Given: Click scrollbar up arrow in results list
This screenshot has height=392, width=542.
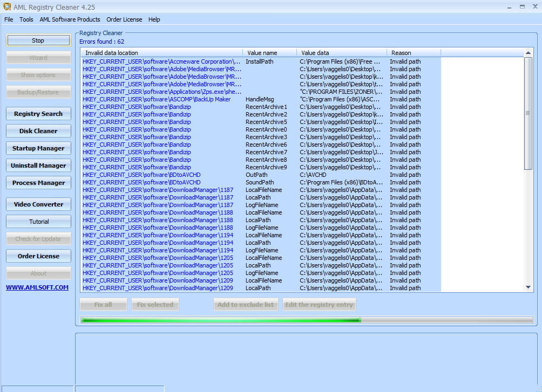Looking at the screenshot, I should coord(528,53).
